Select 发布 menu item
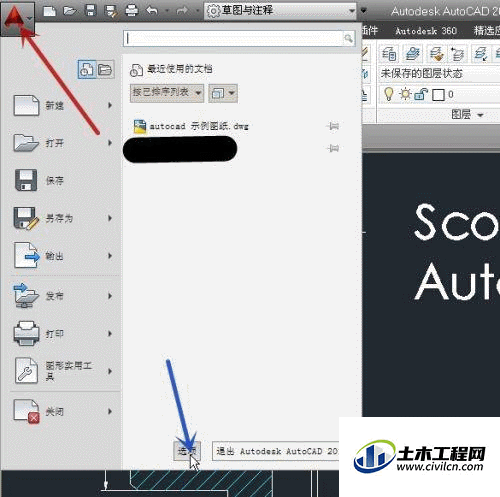 tap(62, 296)
